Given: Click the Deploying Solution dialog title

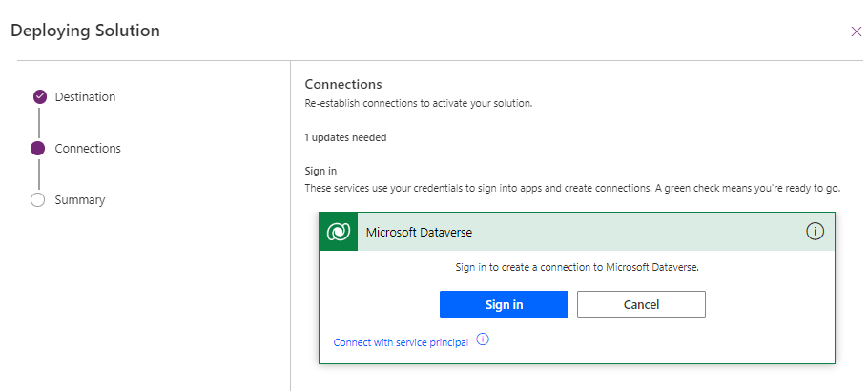Looking at the screenshot, I should (x=85, y=31).
